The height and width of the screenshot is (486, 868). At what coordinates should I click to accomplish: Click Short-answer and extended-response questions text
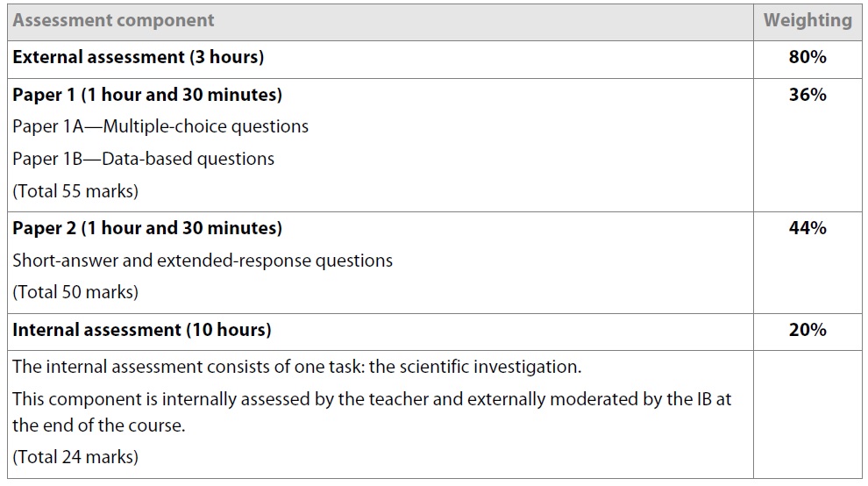[x=203, y=261]
